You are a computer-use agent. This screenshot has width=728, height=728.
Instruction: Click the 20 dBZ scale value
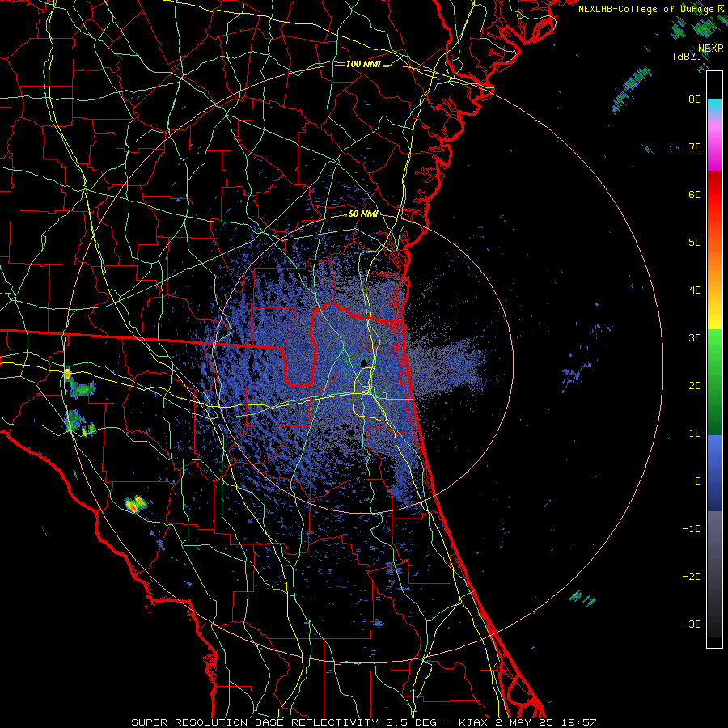pos(695,385)
